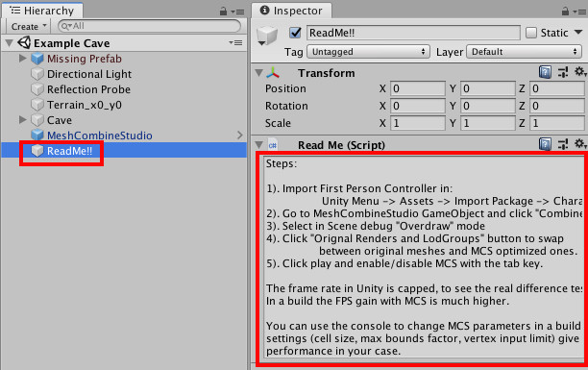Screen dimensions: 588x370
Task: Select the Cave object
Action: click(x=60, y=120)
